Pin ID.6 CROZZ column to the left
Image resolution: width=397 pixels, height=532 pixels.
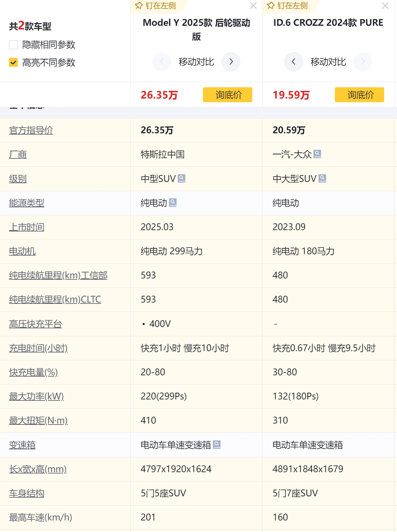287,6
